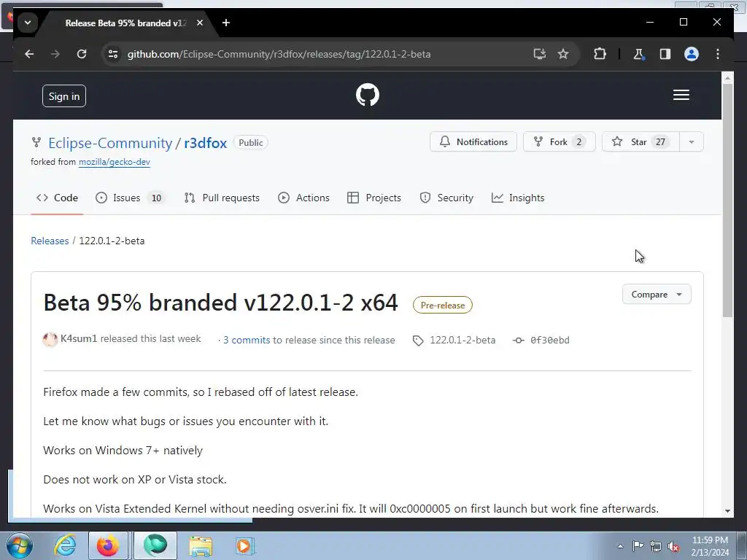Go back using the browser back arrow
The image size is (747, 560).
(x=29, y=54)
